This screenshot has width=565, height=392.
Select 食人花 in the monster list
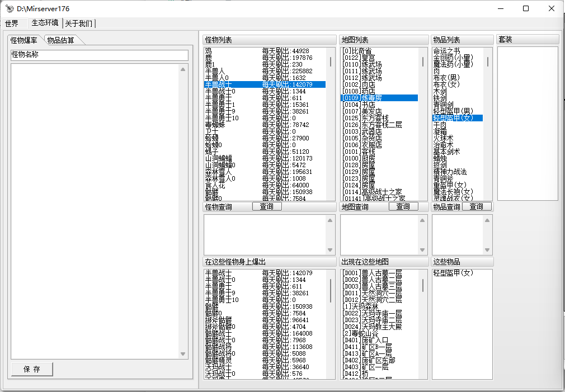coord(265,185)
